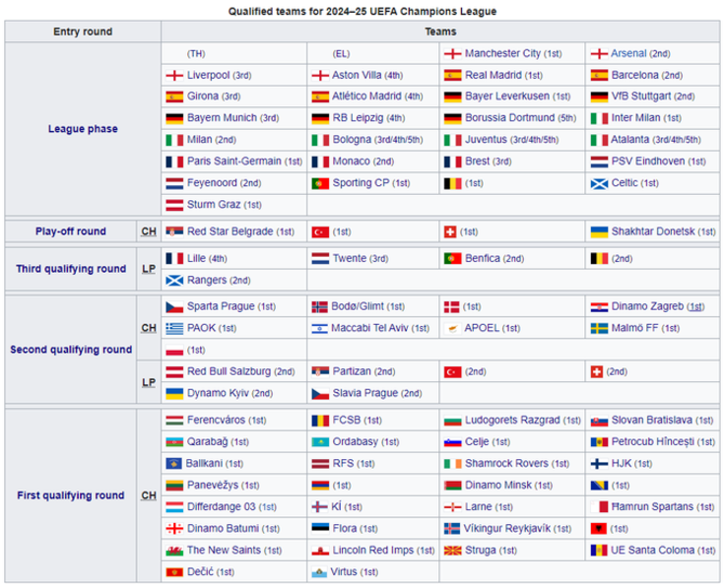Open the Benfica team link
Viewport: 724px width, 588px height.
pos(482,258)
